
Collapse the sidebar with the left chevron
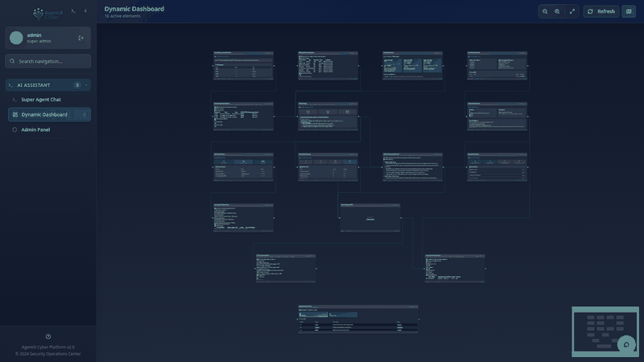(x=85, y=11)
